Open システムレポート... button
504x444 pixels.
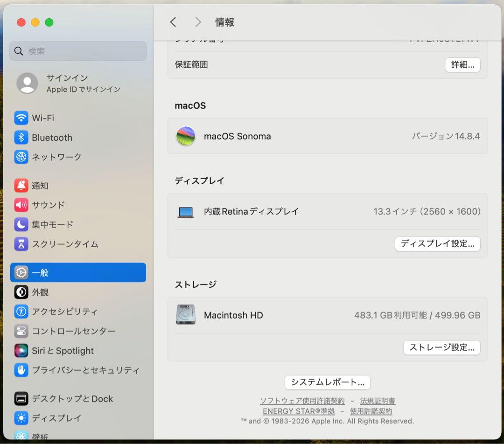[327, 382]
